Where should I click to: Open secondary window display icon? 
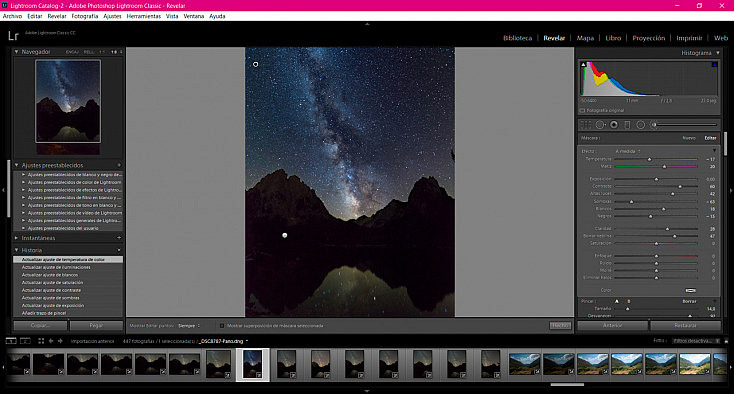coord(25,341)
